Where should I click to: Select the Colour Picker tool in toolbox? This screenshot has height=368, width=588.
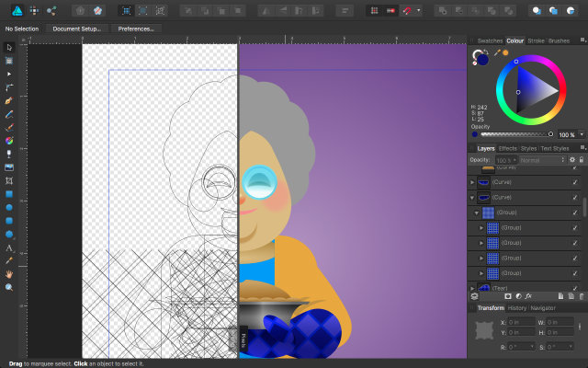9,260
